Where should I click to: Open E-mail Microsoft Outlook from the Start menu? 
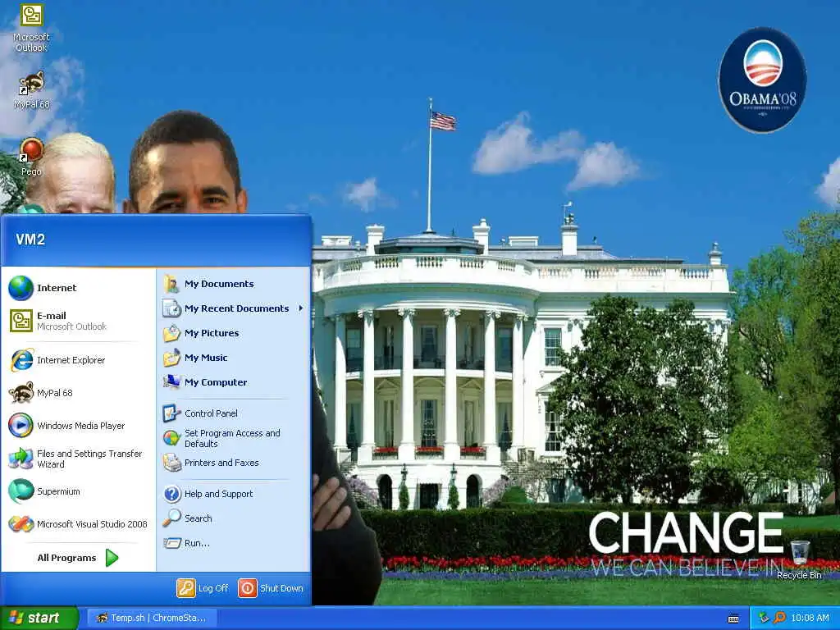coord(78,321)
